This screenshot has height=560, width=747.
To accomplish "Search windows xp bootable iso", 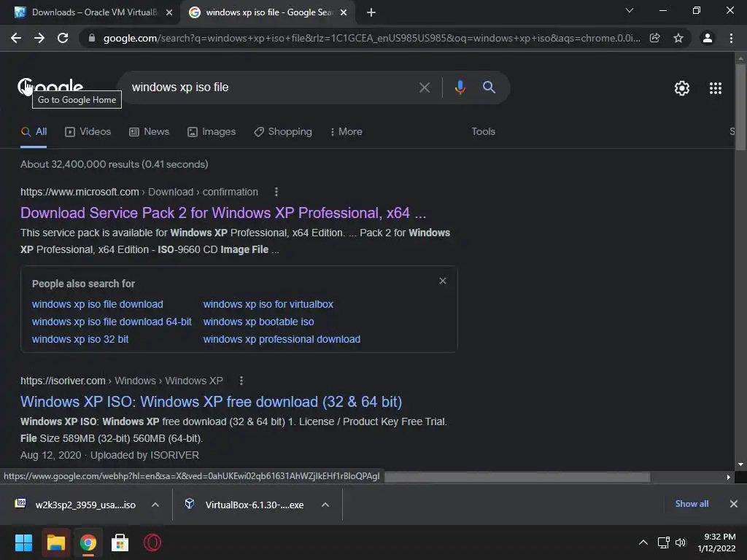I will (258, 322).
